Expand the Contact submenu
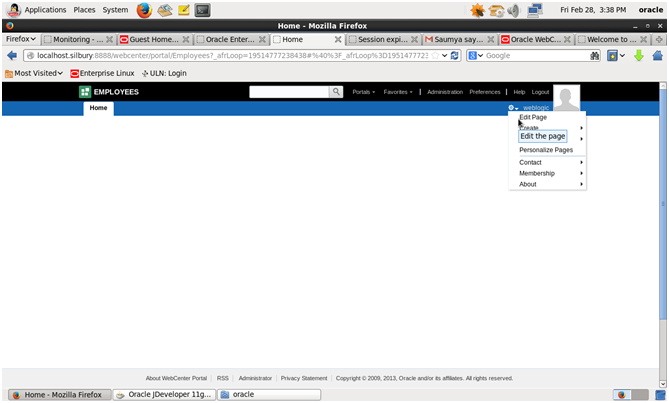The width and height of the screenshot is (669, 403). pyautogui.click(x=547, y=162)
